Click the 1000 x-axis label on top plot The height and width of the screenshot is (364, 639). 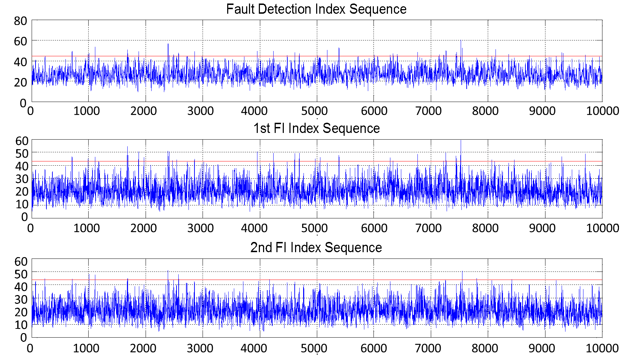87,111
